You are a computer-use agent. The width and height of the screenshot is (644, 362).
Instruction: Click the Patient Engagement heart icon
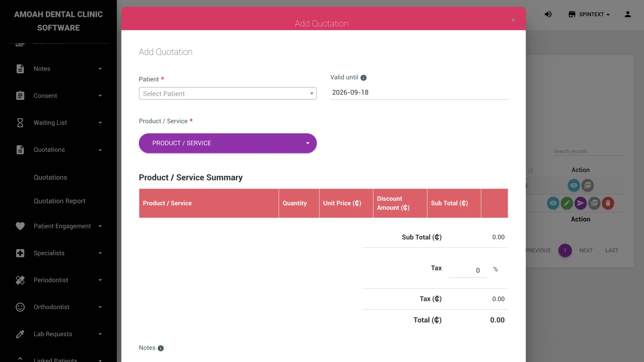tap(20, 226)
